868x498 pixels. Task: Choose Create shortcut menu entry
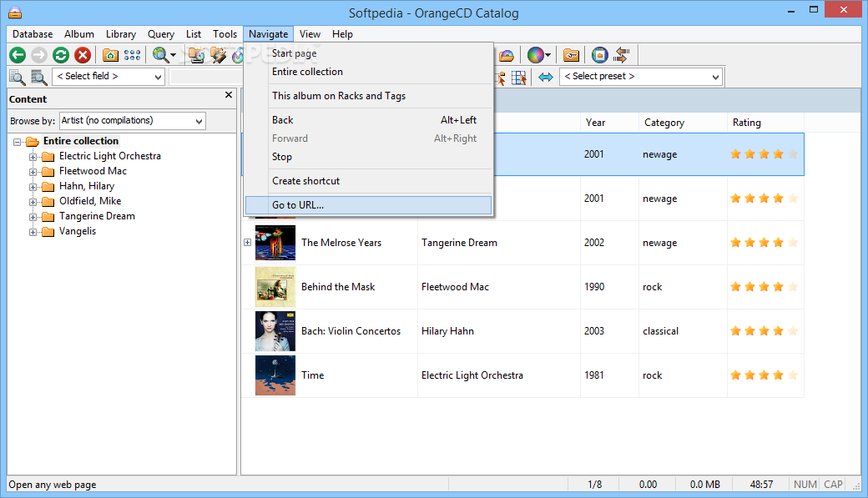pyautogui.click(x=368, y=181)
